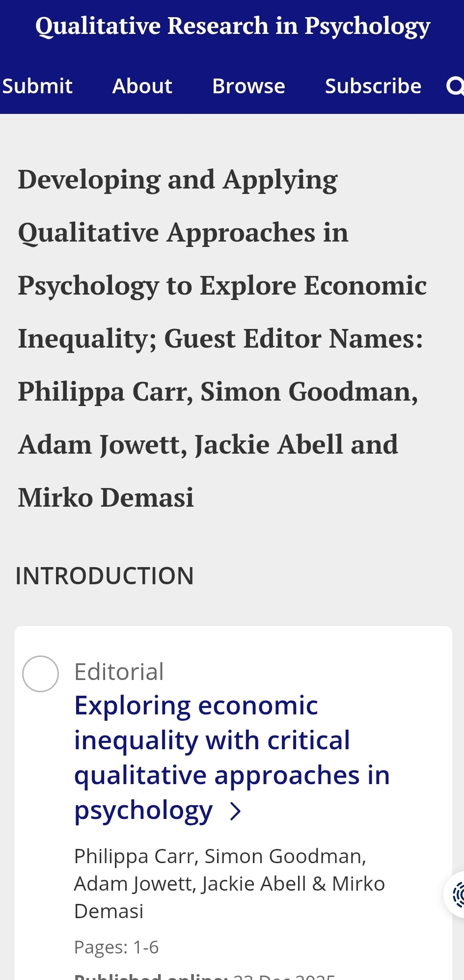Click the fingerprint privacy settings icon
The width and height of the screenshot is (464, 980).
coord(458,894)
